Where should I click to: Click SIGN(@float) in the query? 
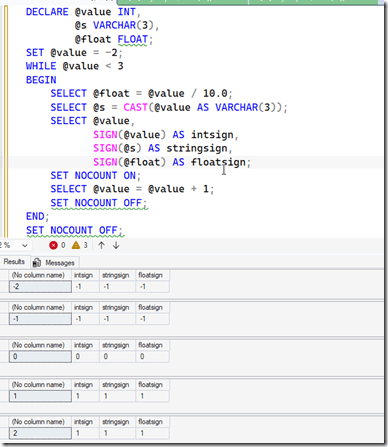[x=129, y=162]
